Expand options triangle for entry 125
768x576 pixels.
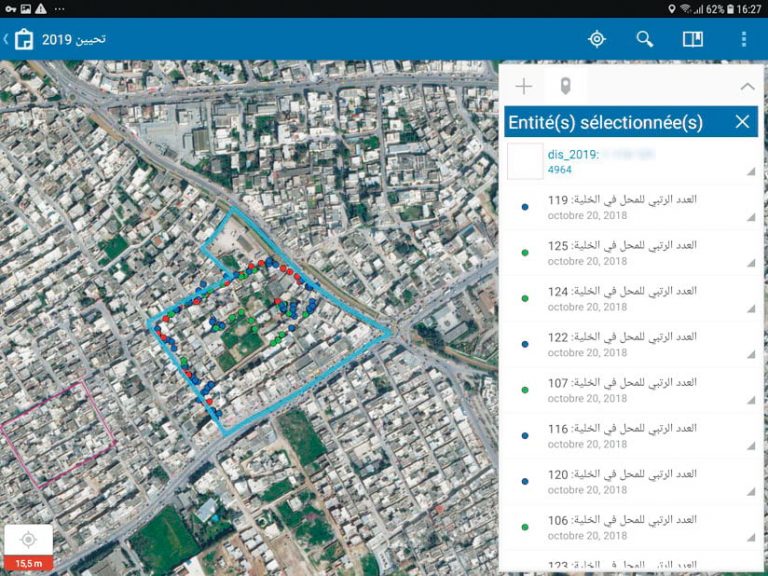coord(751,263)
